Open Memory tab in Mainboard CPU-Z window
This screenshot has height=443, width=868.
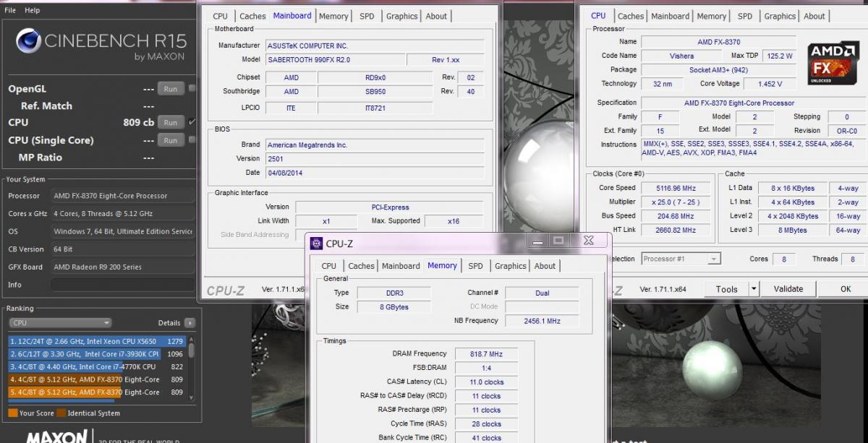pyautogui.click(x=333, y=16)
